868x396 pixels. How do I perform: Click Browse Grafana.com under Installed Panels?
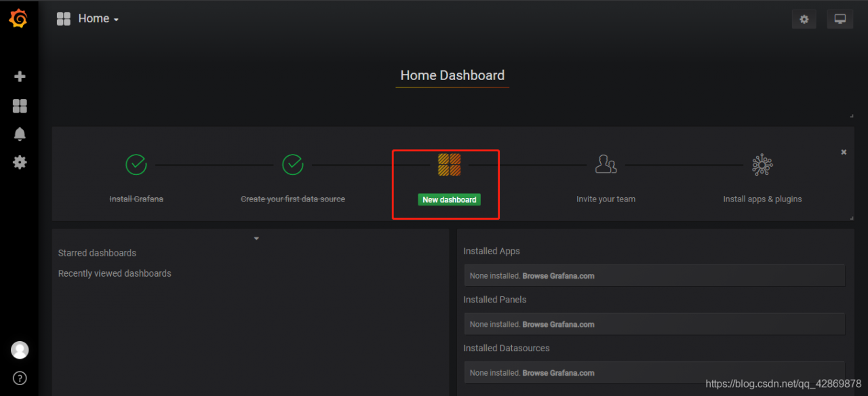pos(558,325)
